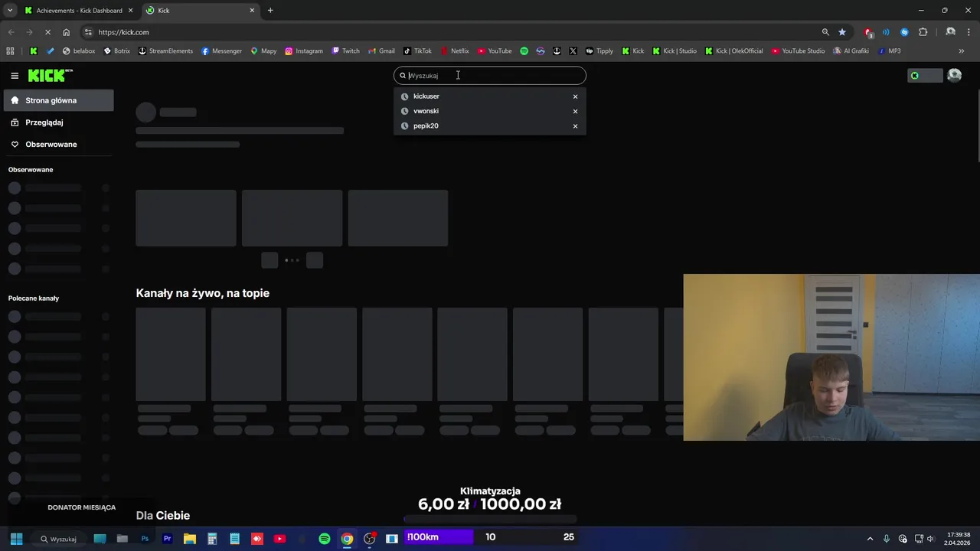Click the taskbar Wyszukaj search box

[x=59, y=539]
